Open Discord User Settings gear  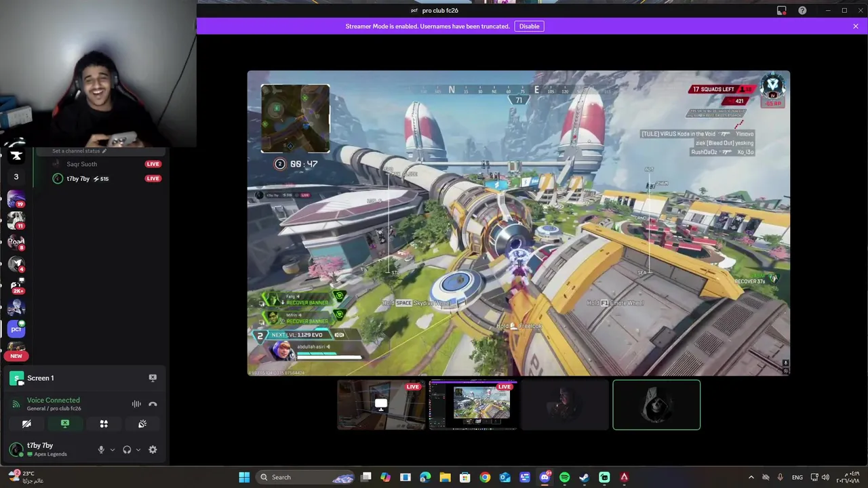(153, 449)
